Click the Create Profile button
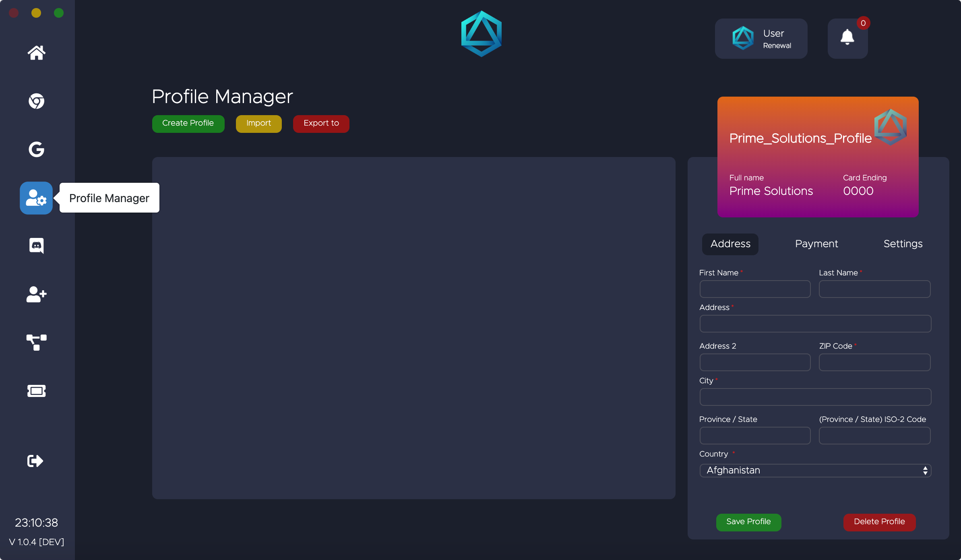Viewport: 961px width, 560px height. (188, 124)
